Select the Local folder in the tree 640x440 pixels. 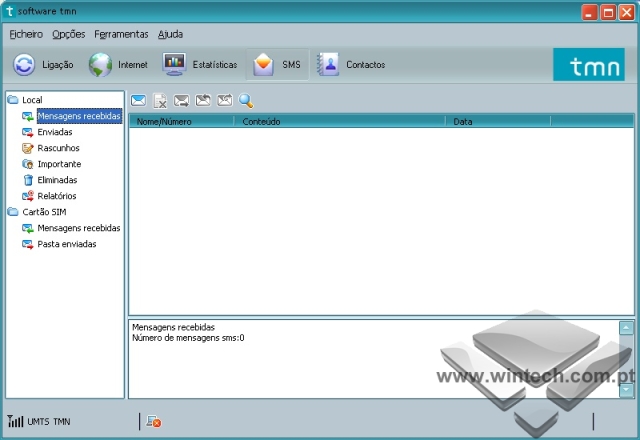(32, 100)
